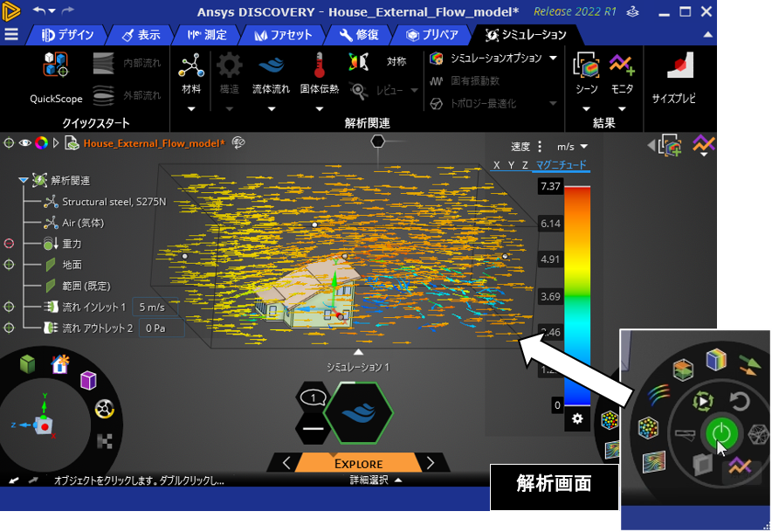Image resolution: width=772 pixels, height=532 pixels.
Task: Switch to the プリペア tab
Action: pos(432,34)
